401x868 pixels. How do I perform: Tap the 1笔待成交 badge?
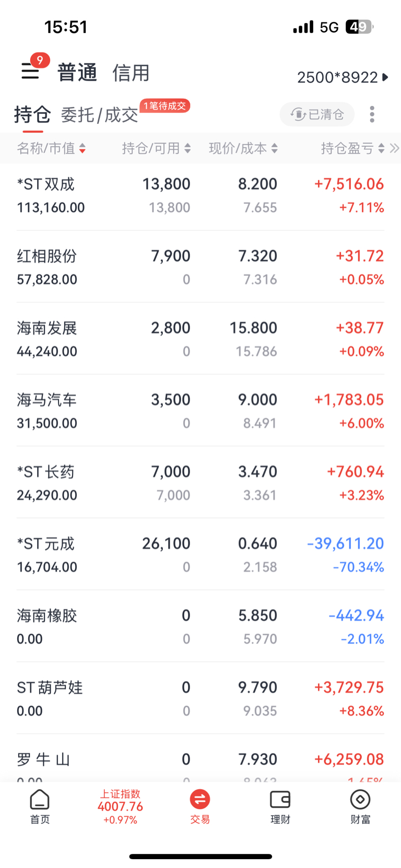pyautogui.click(x=165, y=106)
